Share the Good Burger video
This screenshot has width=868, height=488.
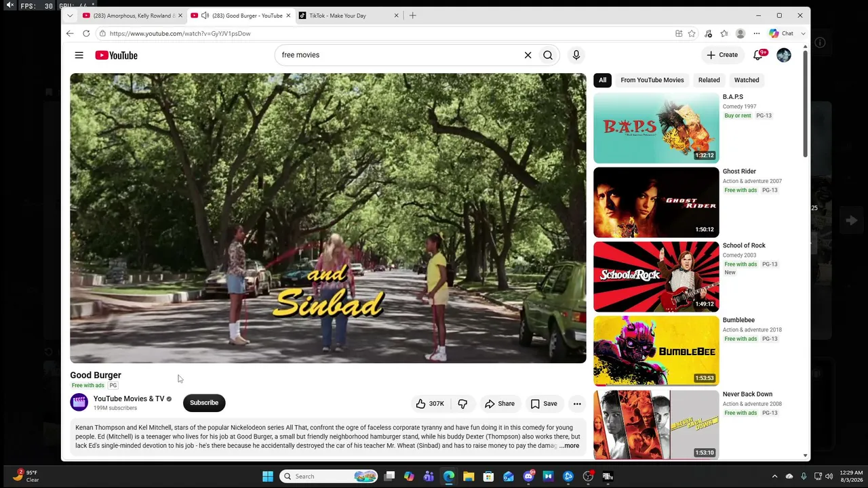(x=500, y=404)
